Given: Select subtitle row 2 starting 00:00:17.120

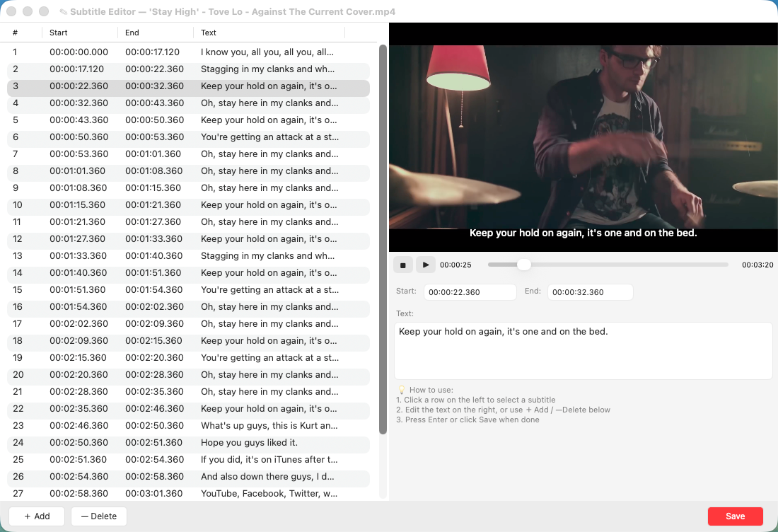Looking at the screenshot, I should tap(189, 69).
